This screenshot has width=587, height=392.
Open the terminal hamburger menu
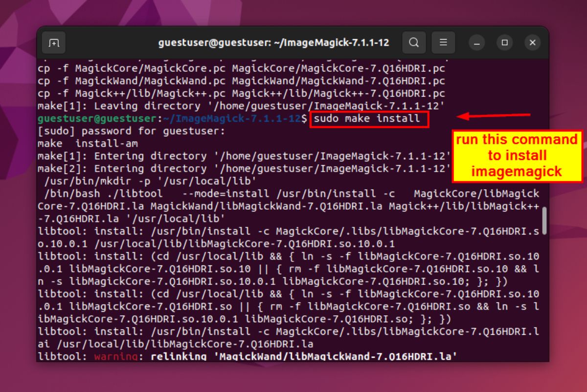pos(443,43)
